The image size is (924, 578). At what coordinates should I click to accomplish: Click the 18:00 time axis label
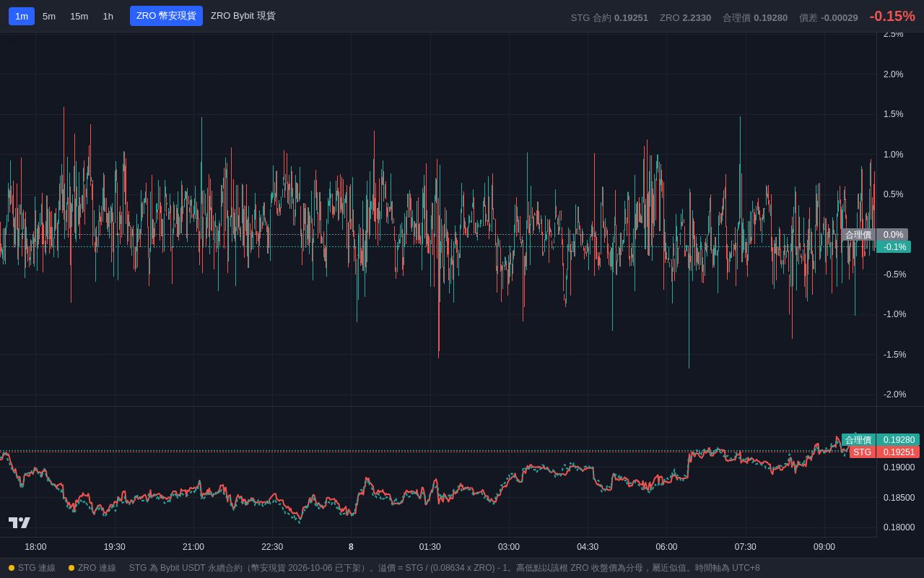click(x=35, y=547)
